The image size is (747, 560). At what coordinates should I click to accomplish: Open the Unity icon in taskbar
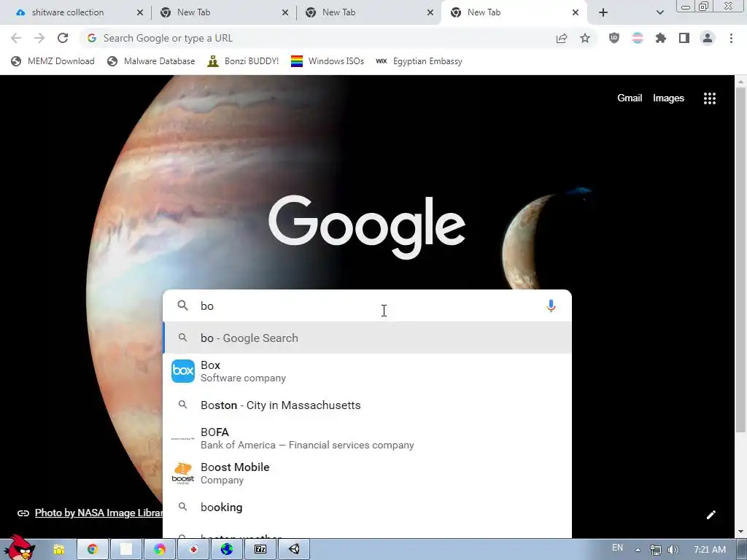(295, 550)
